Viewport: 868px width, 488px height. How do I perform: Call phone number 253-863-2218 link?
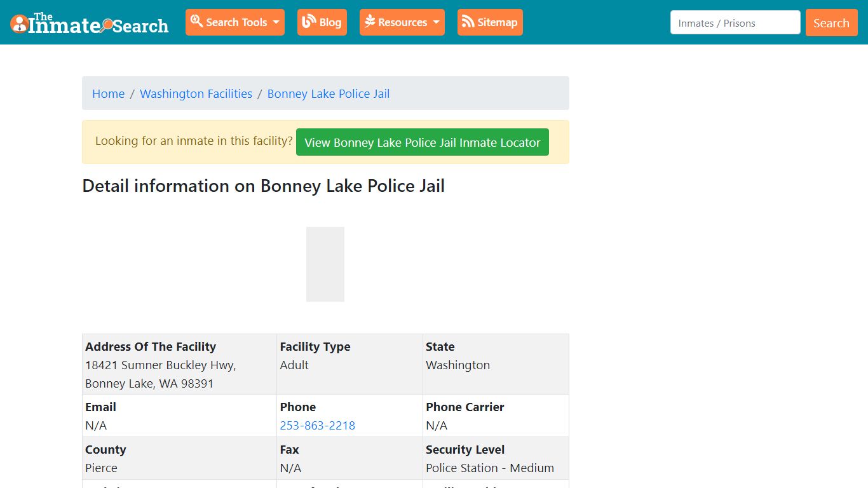[317, 425]
